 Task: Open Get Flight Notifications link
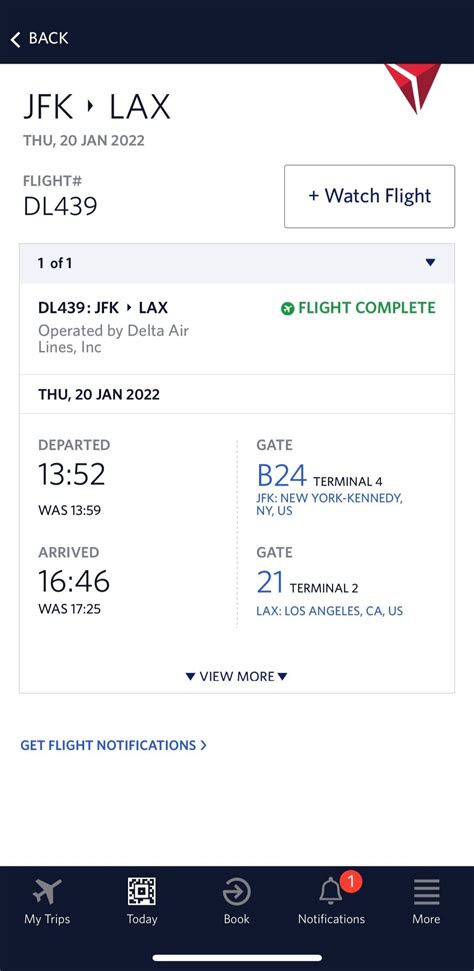click(113, 745)
